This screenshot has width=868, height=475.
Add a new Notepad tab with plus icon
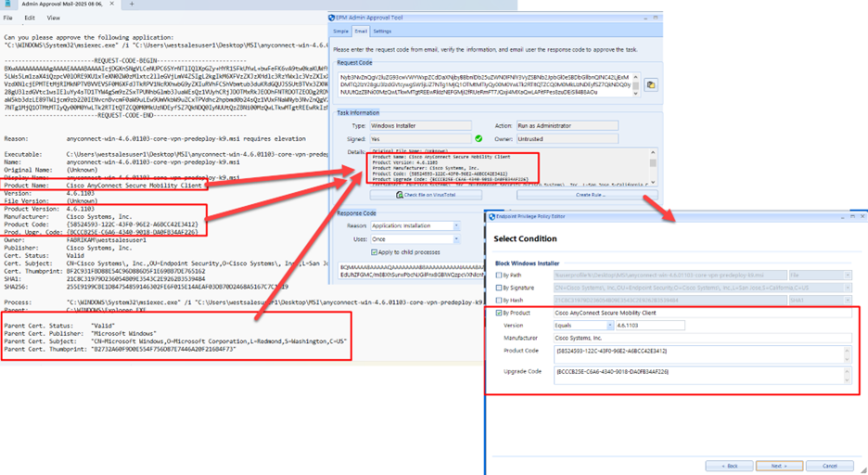(131, 4)
